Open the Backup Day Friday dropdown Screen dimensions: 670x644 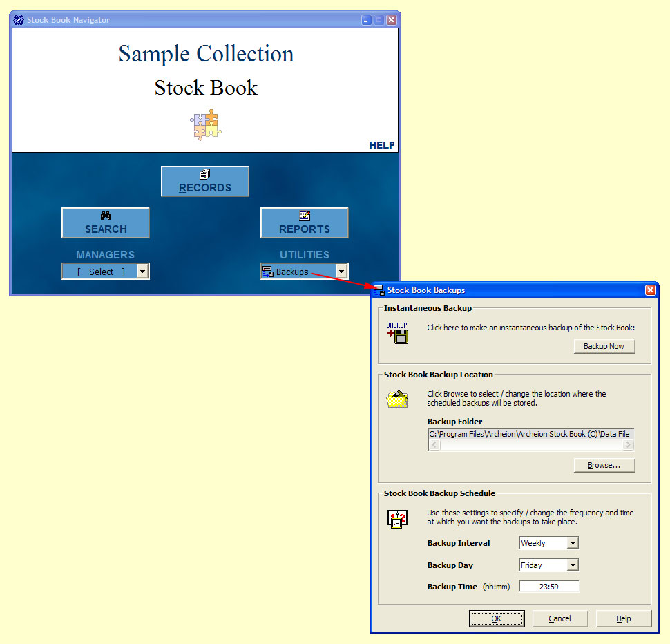573,565
